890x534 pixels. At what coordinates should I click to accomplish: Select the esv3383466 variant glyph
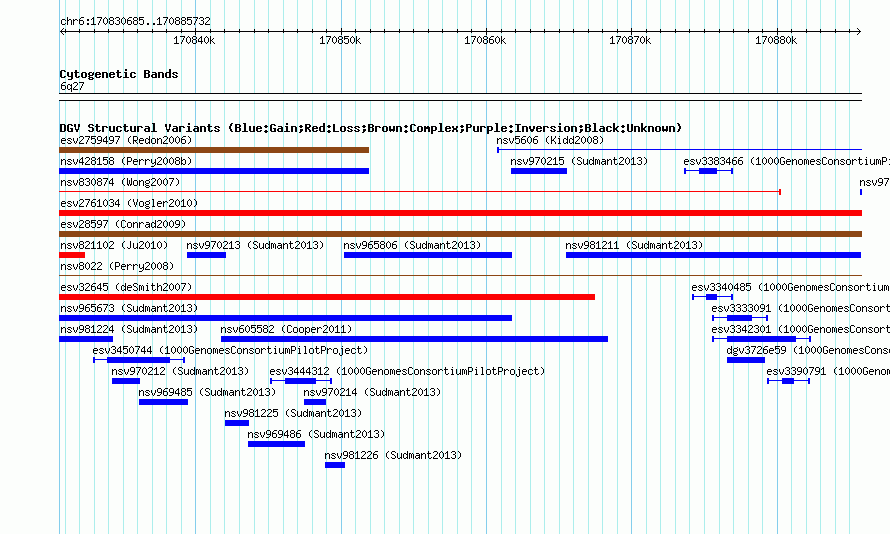click(x=708, y=171)
